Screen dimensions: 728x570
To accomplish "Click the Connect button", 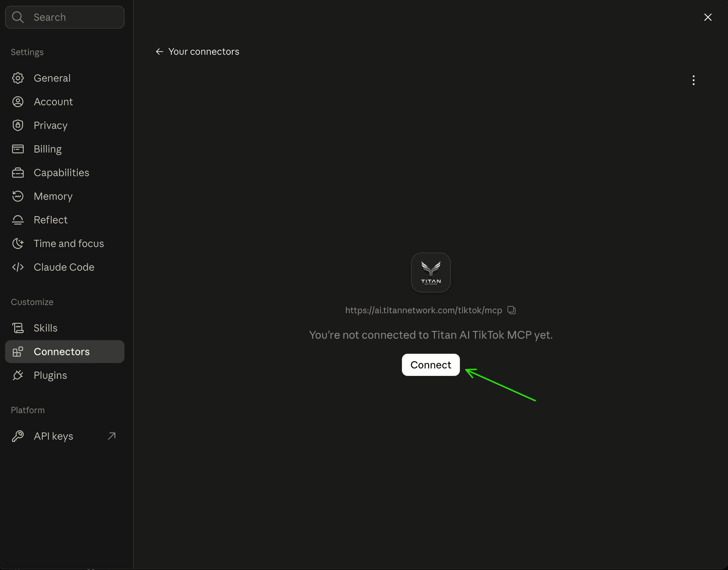I will click(431, 365).
